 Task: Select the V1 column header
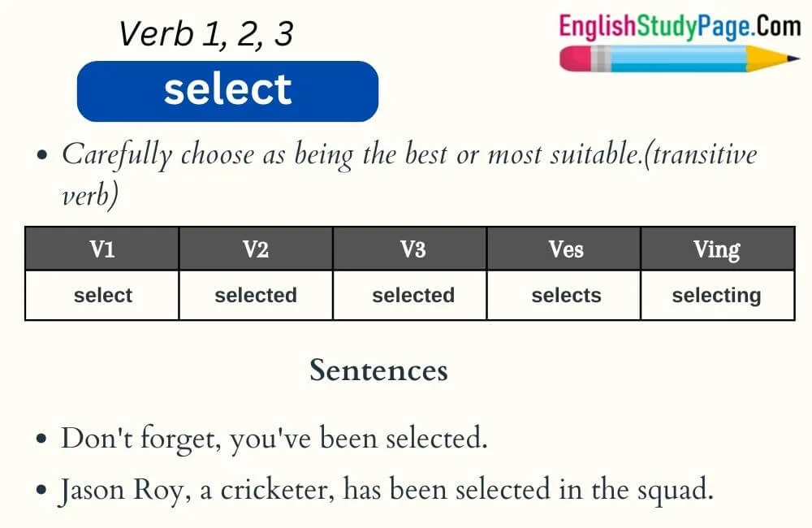(102, 249)
